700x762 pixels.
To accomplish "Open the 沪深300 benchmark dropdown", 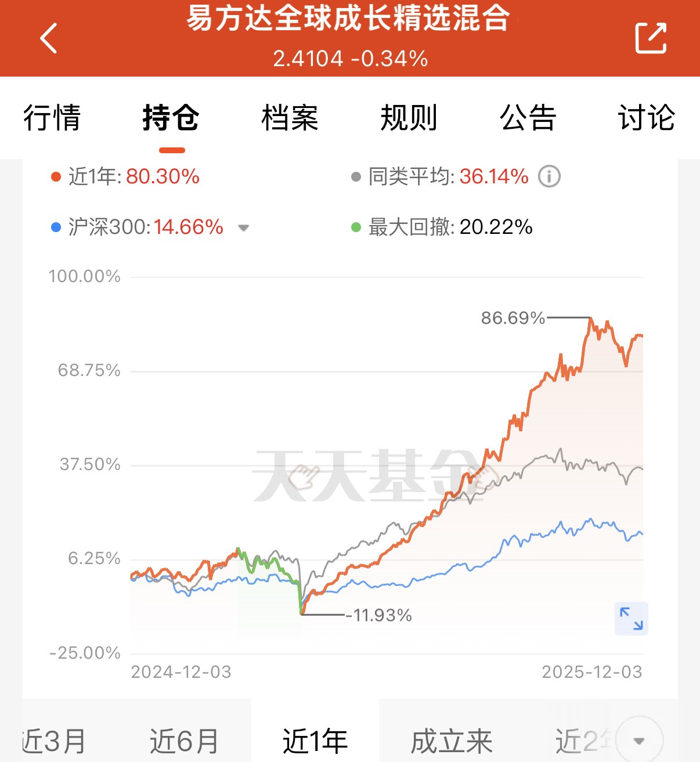I will pyautogui.click(x=244, y=227).
